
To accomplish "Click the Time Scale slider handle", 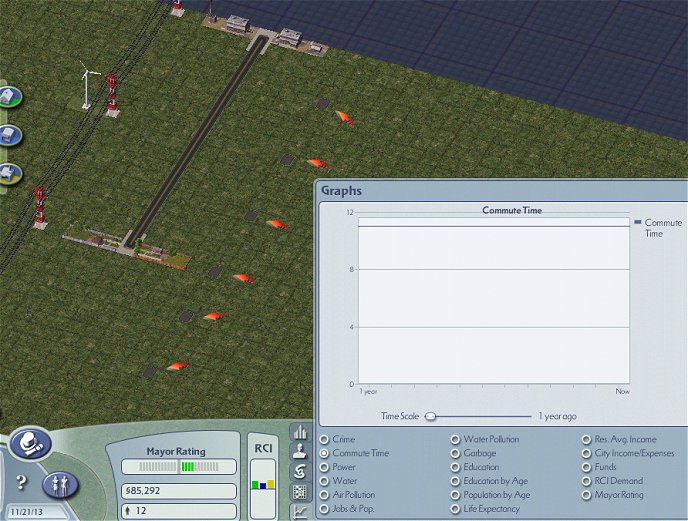I will click(430, 416).
